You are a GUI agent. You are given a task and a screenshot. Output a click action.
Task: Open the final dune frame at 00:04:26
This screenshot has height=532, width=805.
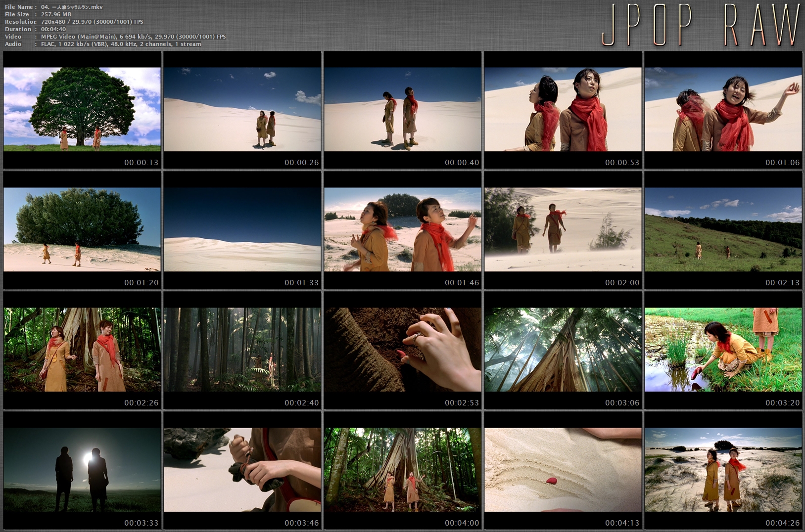click(723, 470)
